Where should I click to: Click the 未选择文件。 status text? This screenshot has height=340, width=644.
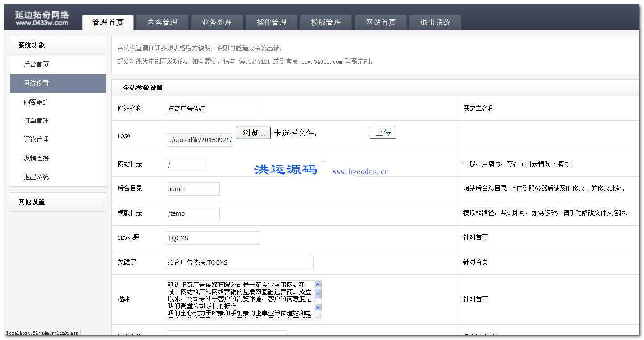(x=296, y=133)
